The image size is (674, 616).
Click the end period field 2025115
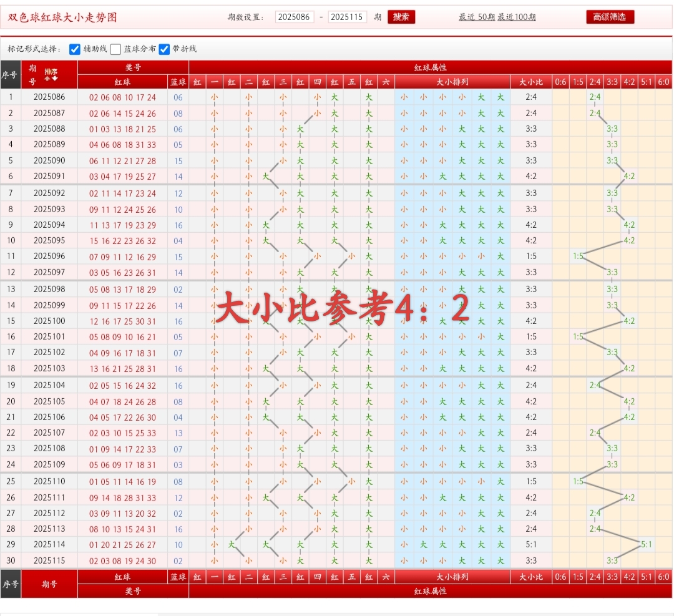(x=347, y=17)
